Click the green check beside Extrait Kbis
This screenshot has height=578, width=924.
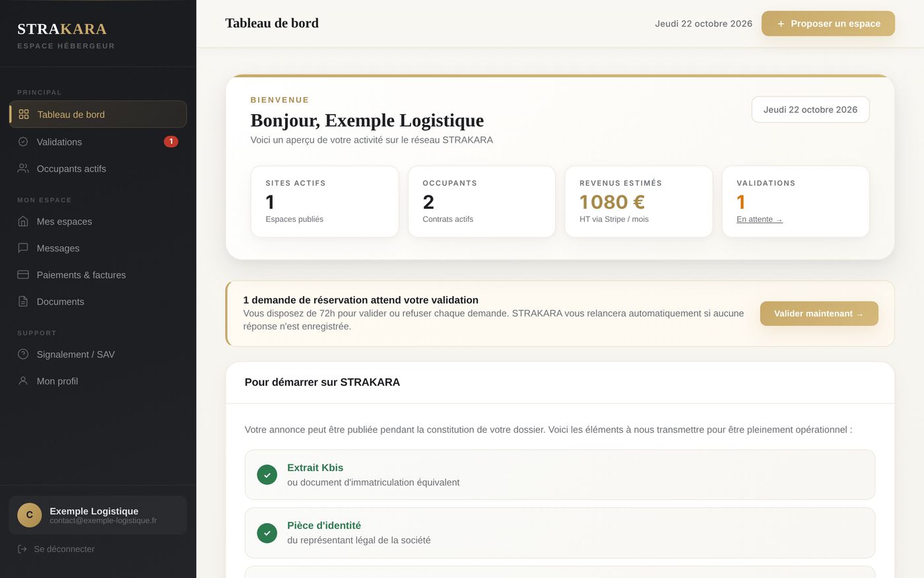(267, 475)
